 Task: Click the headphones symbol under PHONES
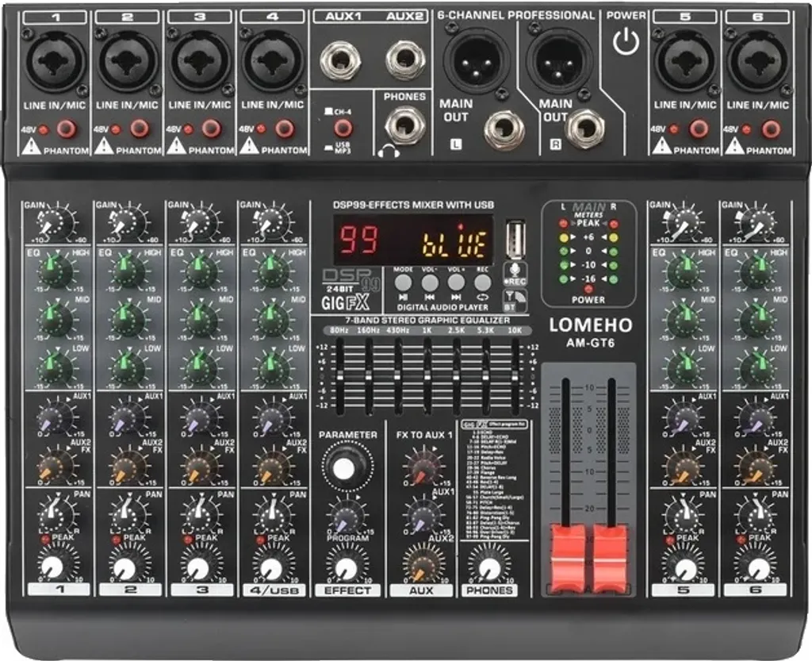pos(389,152)
